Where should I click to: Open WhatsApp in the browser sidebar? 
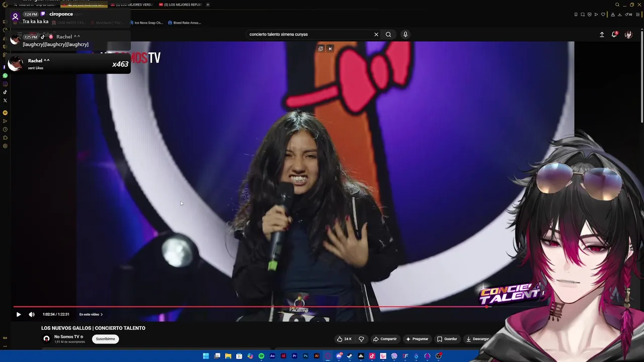[5, 75]
